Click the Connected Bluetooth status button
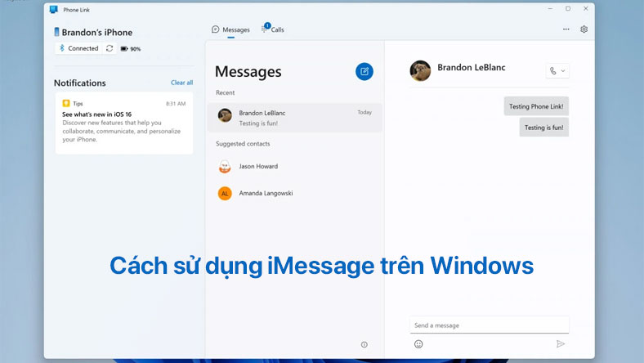This screenshot has height=363, width=644. pos(78,48)
